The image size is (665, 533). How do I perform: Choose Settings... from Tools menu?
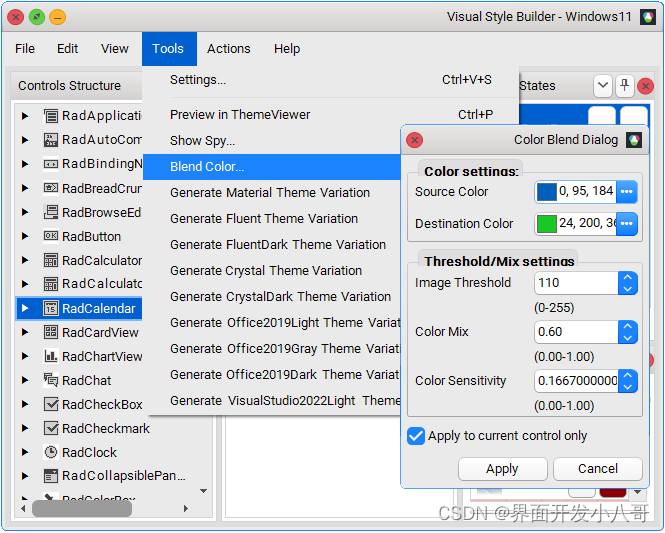click(331, 80)
